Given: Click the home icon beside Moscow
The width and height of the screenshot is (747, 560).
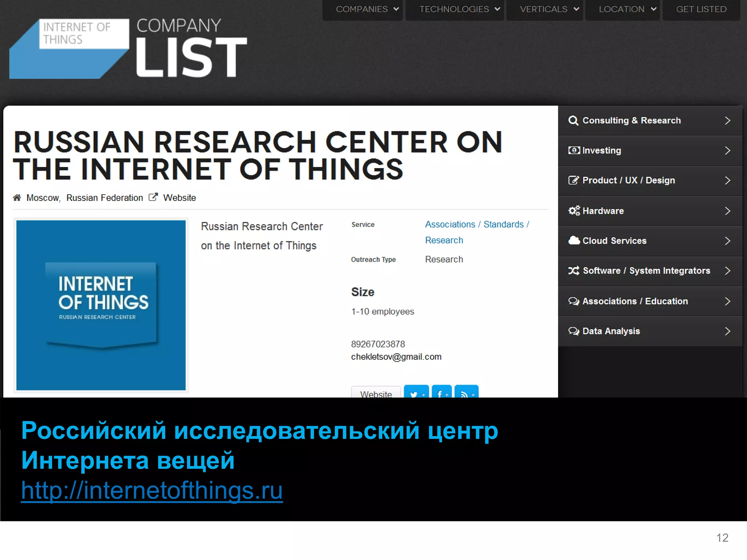Looking at the screenshot, I should [x=17, y=198].
